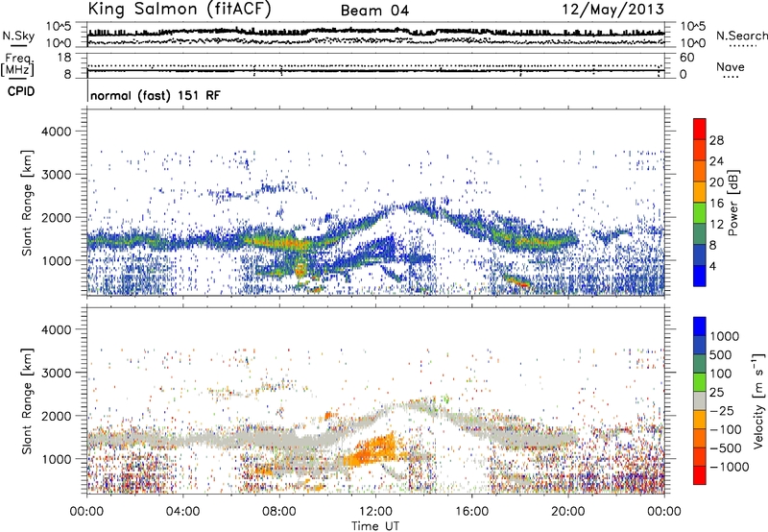
Task: Click the red top of Power colorbar
Action: [x=700, y=129]
